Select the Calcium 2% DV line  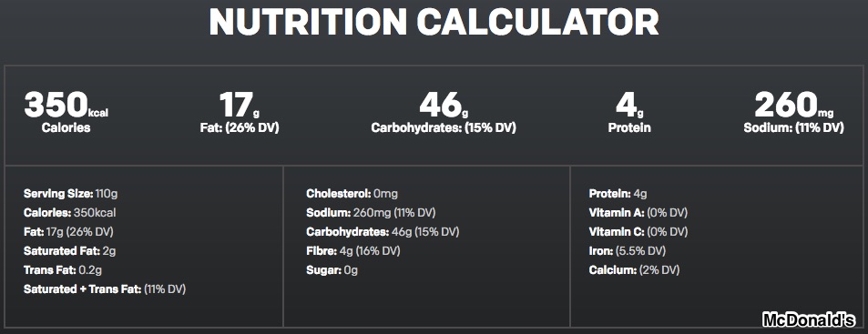(x=635, y=270)
